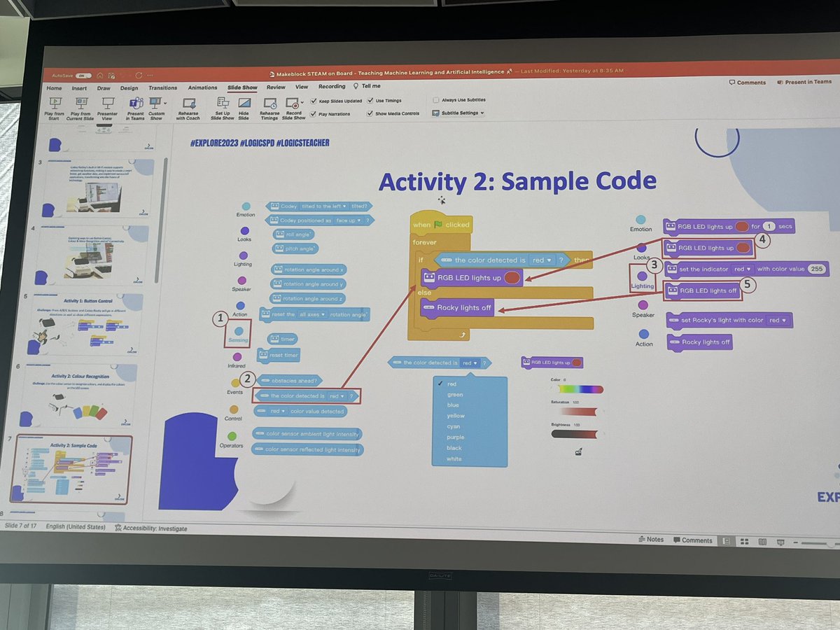This screenshot has width=840, height=630.
Task: Click the Rehearse Timings icon
Action: click(x=269, y=104)
